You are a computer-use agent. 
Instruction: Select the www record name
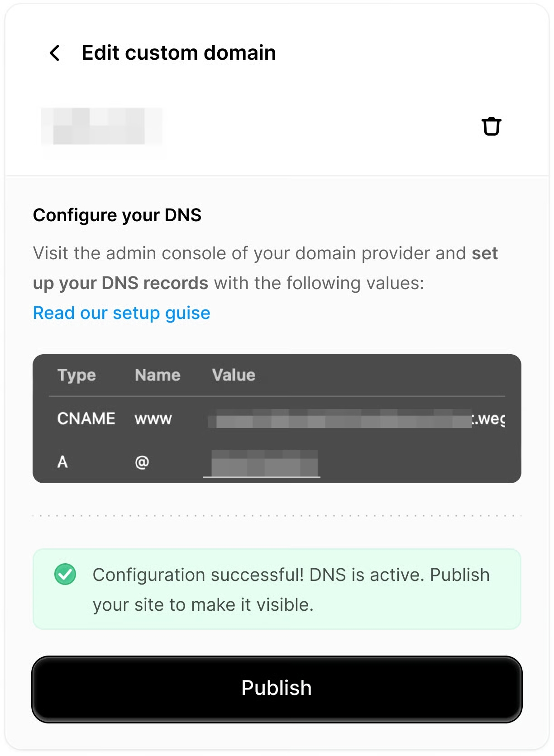tap(153, 419)
